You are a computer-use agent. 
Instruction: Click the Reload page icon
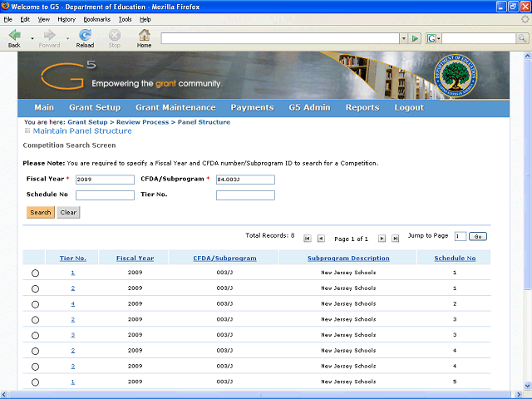pyautogui.click(x=85, y=35)
